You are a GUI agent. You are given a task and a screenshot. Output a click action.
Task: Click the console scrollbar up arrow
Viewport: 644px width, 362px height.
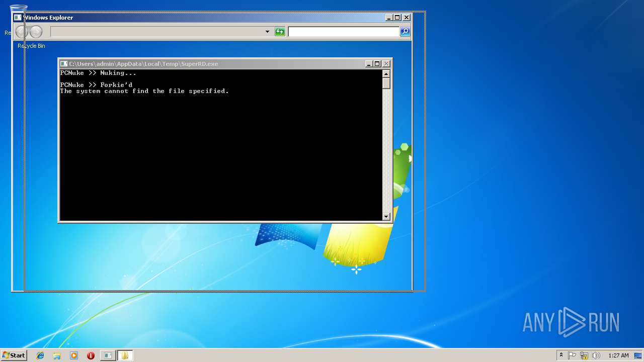[x=386, y=73]
